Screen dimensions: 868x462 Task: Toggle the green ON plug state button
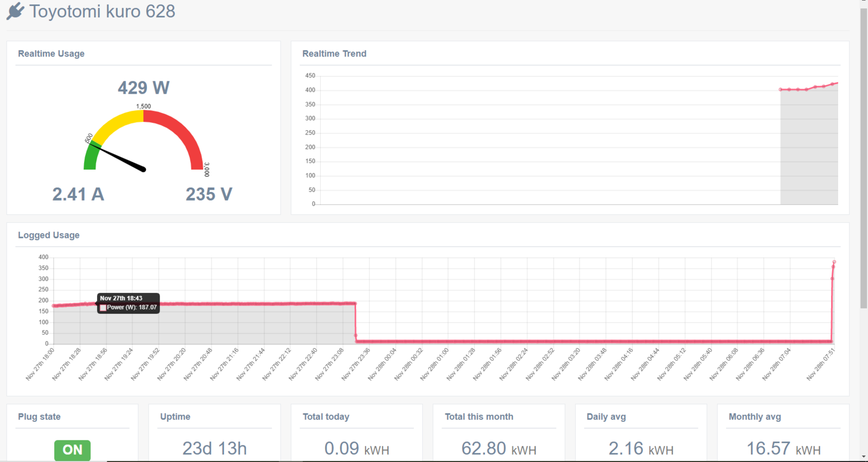point(72,450)
